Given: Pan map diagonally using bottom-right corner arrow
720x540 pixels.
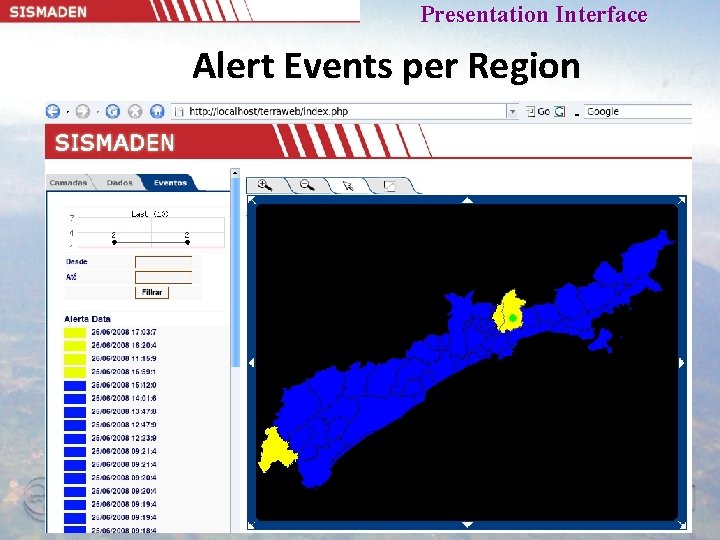Looking at the screenshot, I should click(x=681, y=525).
